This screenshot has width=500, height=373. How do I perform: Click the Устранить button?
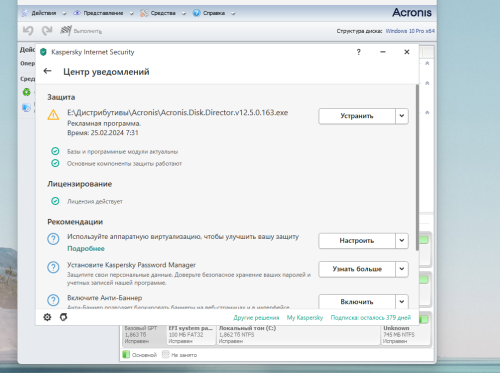pos(357,116)
